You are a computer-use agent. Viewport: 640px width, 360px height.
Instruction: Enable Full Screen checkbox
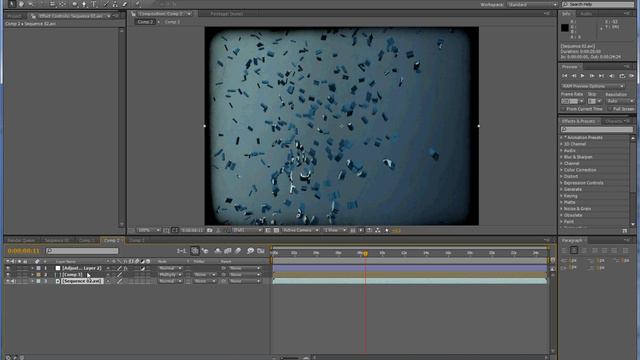[610, 109]
